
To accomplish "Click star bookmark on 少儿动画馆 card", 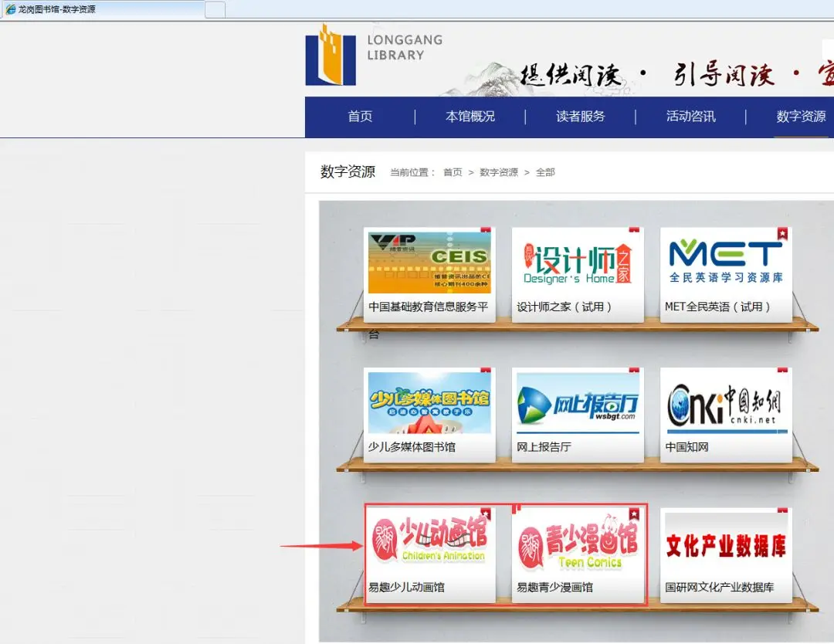I will coord(486,514).
